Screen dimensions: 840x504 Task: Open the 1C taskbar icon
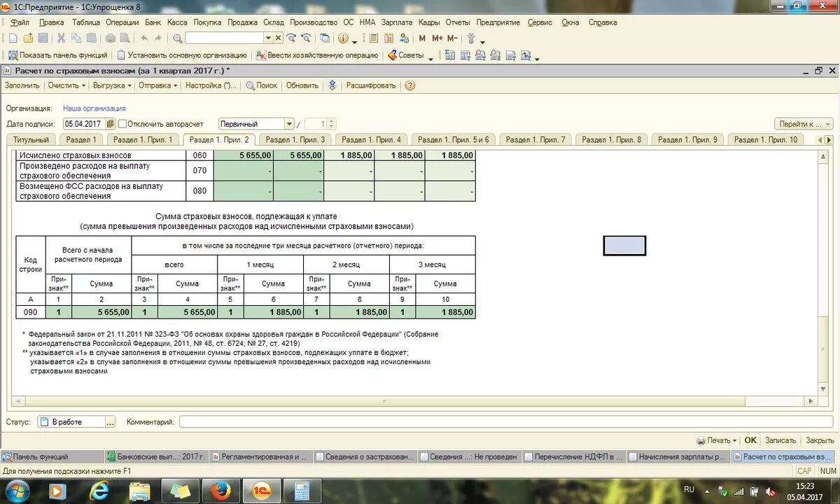[x=262, y=491]
